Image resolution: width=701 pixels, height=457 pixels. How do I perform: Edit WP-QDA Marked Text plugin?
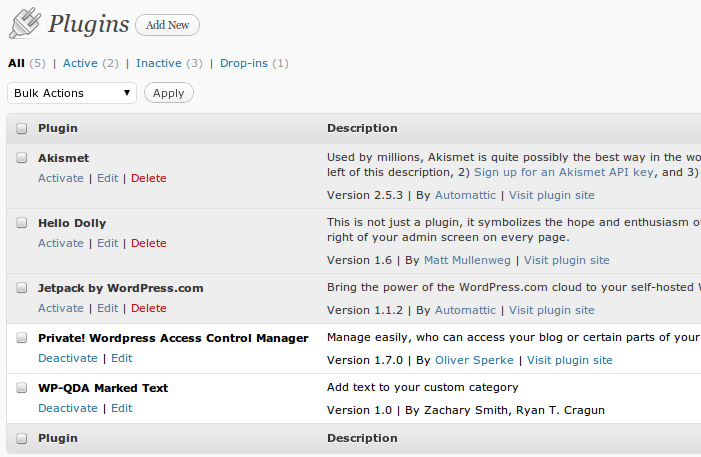coord(122,408)
